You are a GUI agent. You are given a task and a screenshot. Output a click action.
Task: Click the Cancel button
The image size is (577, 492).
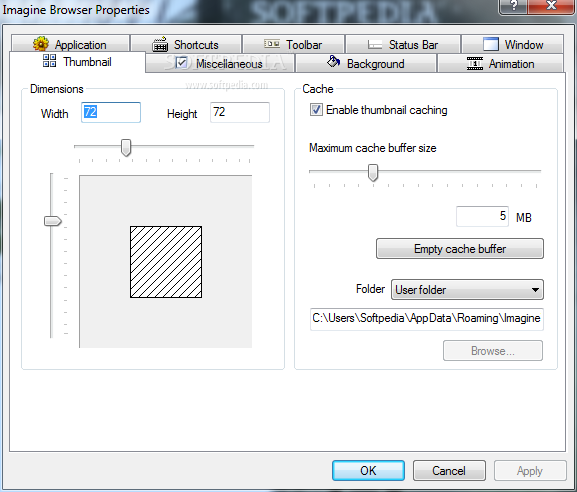coord(449,470)
